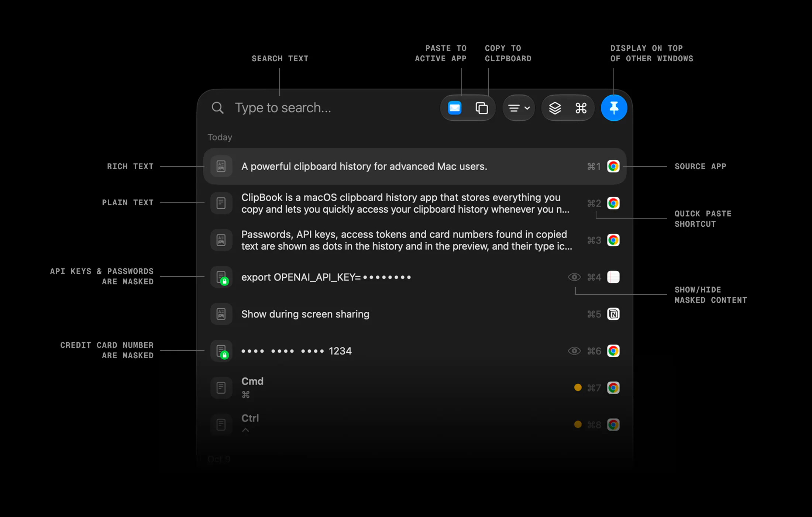Click the ⌘1 quick paste shortcut label
The width and height of the screenshot is (812, 517).
(593, 167)
